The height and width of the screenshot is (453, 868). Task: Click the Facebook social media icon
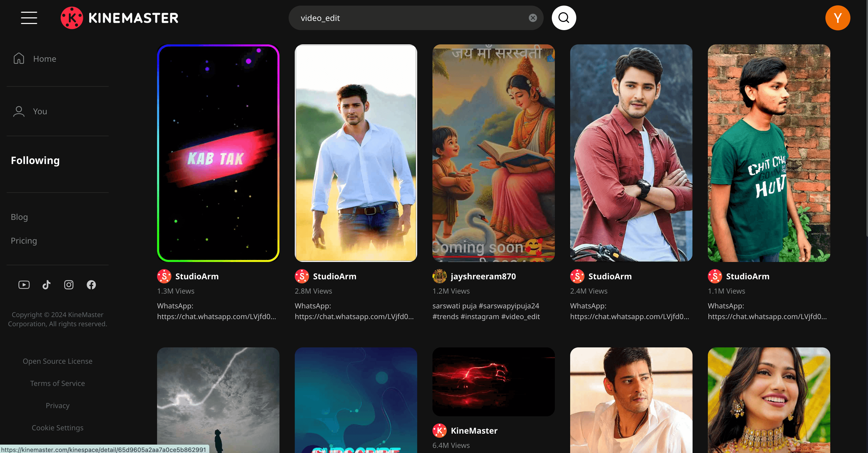(91, 284)
